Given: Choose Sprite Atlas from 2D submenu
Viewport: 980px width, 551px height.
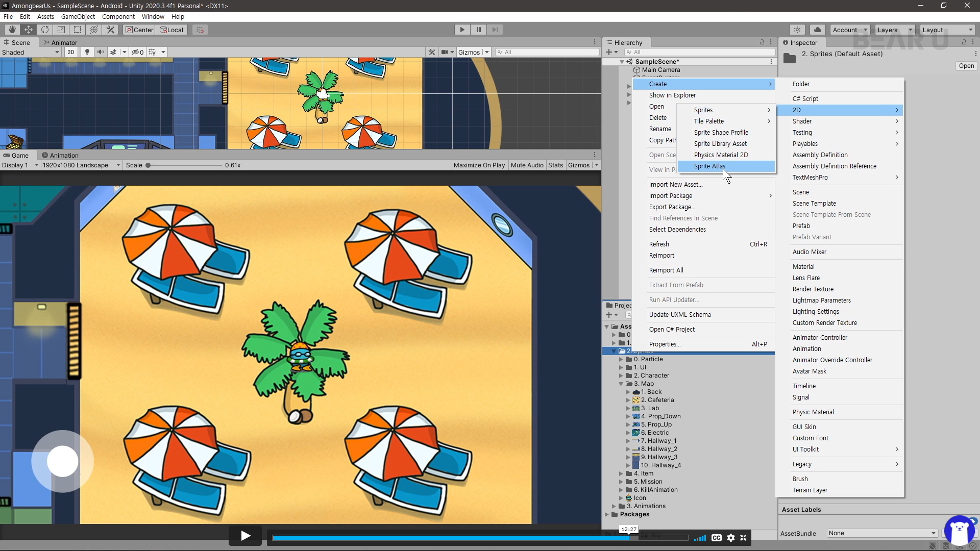Looking at the screenshot, I should 726,166.
